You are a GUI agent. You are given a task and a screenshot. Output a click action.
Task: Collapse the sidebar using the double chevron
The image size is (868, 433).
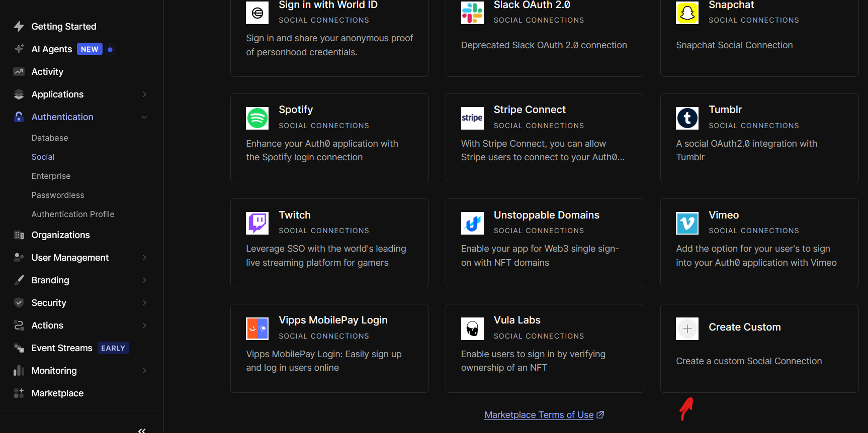click(141, 429)
